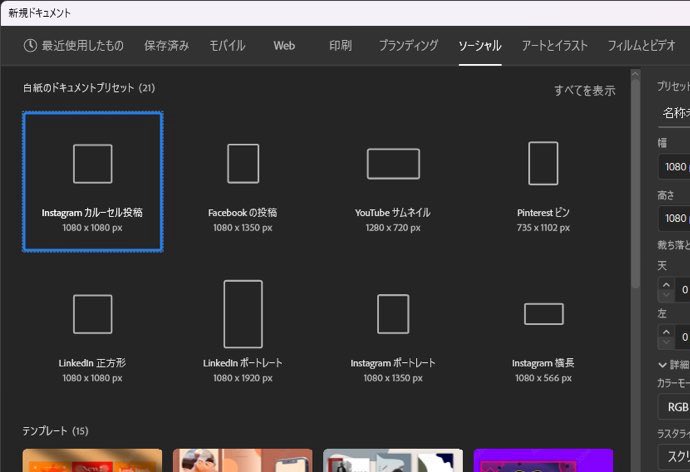Select Instagram 横長 preset icon
This screenshot has height=472, width=690.
pos(543,314)
